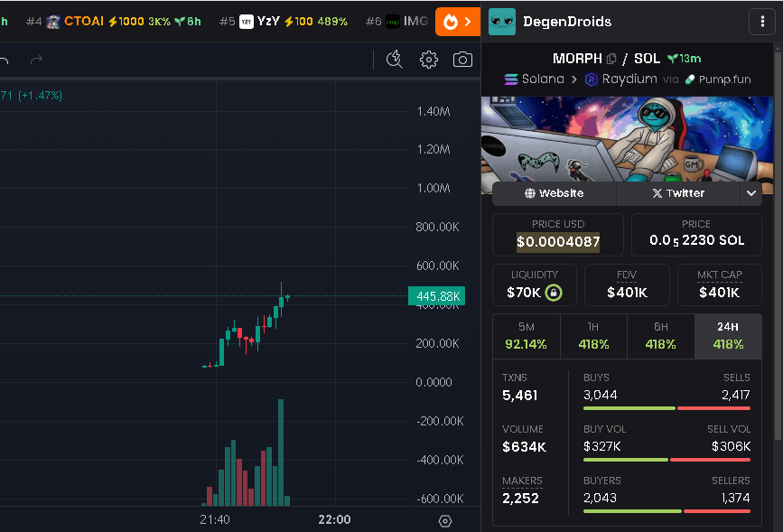
Task: Click SELLERS value 1,374
Action: 735,498
